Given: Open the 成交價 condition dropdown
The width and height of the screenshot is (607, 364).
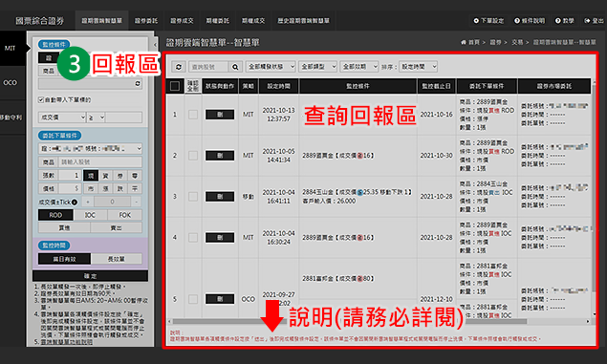Looking at the screenshot, I should [x=62, y=118].
